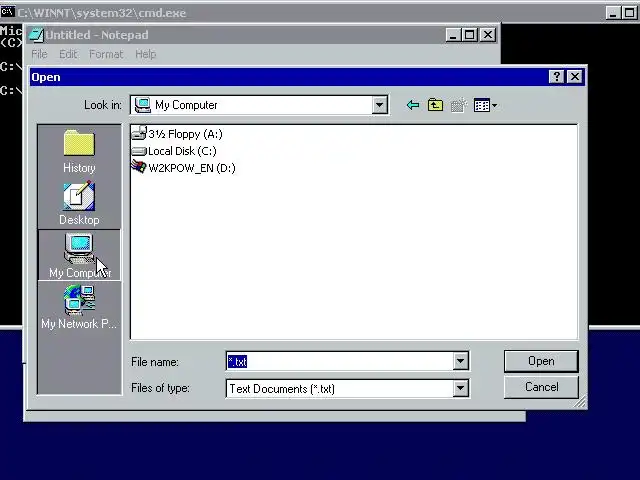The height and width of the screenshot is (480, 640).
Task: Expand the File name drop-down arrow
Action: point(460,361)
